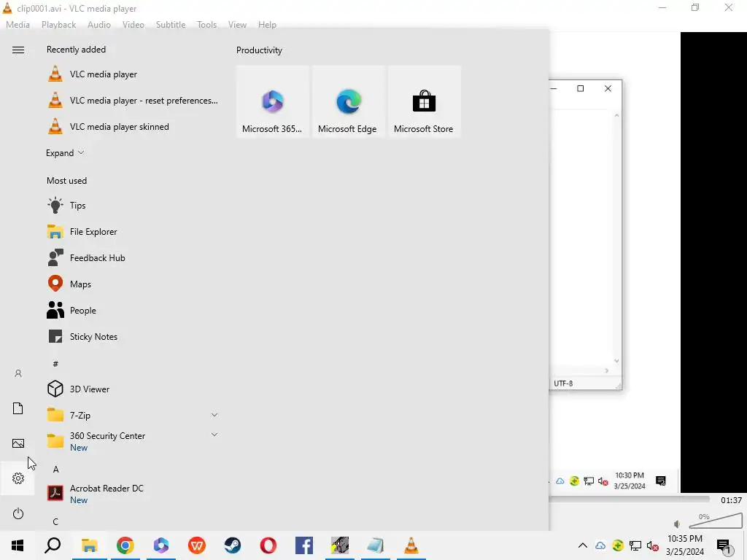Launch VLC media player - reset preferences entry
Screen dimensions: 747x560
(133, 101)
